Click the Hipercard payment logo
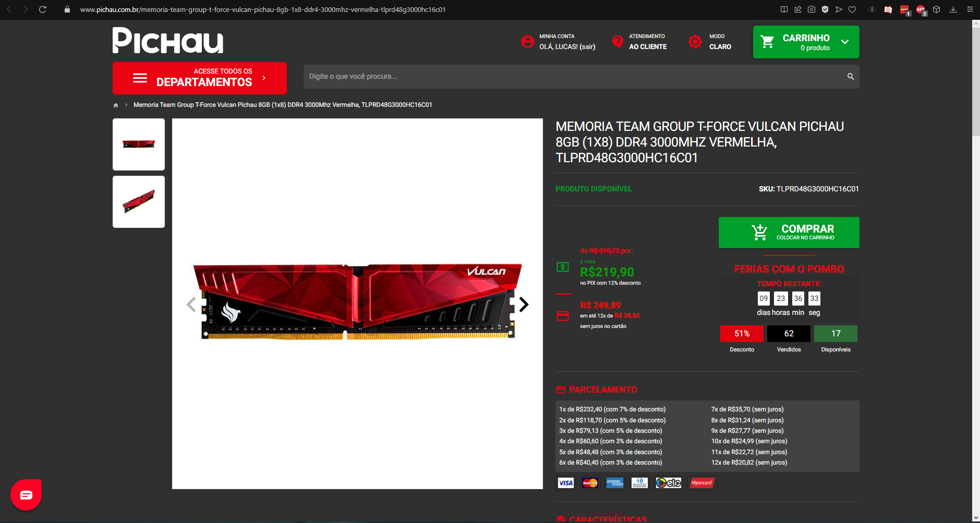Screen dimensions: 980x523 click(702, 483)
